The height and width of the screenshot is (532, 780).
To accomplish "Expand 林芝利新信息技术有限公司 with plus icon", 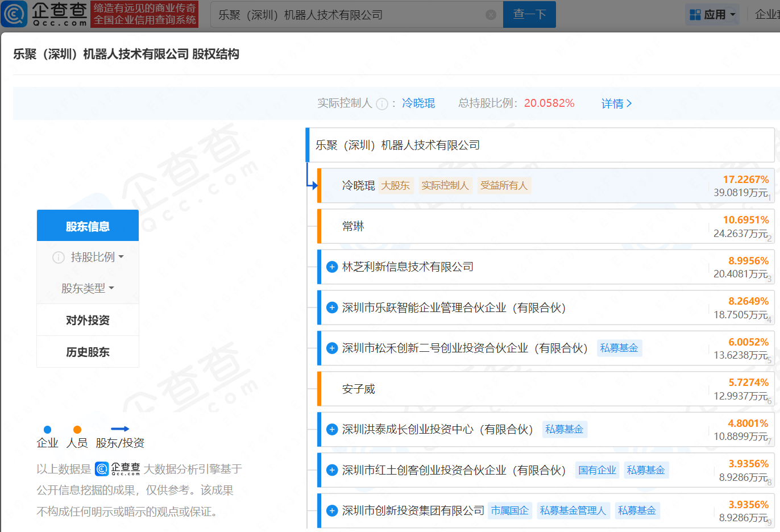I will coord(332,267).
